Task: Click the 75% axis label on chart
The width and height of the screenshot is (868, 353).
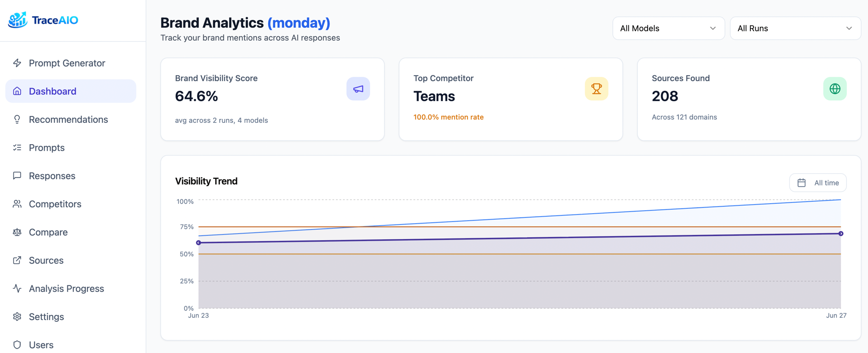Action: [187, 227]
